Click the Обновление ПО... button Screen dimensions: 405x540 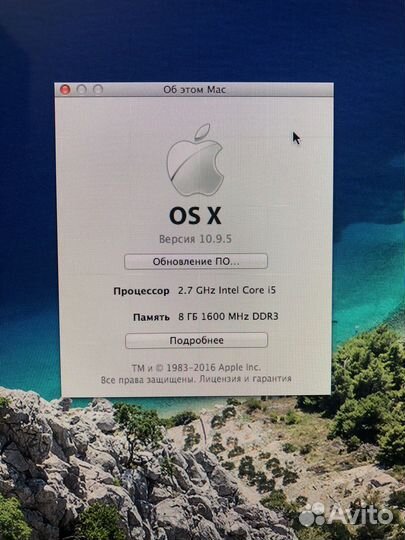[196, 261]
